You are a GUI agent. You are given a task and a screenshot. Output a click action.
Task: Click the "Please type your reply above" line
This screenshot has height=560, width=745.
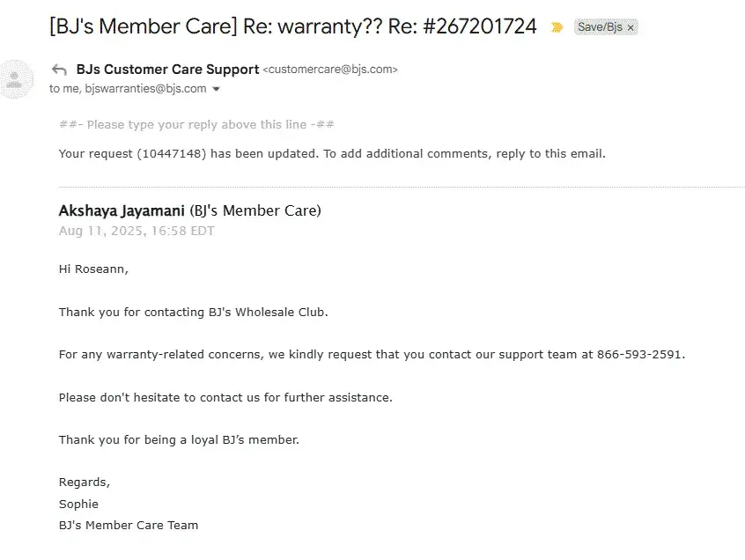196,125
